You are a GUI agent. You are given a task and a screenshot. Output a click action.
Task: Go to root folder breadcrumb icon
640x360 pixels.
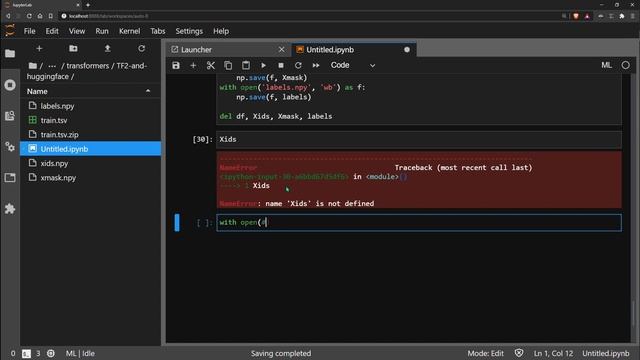point(33,66)
